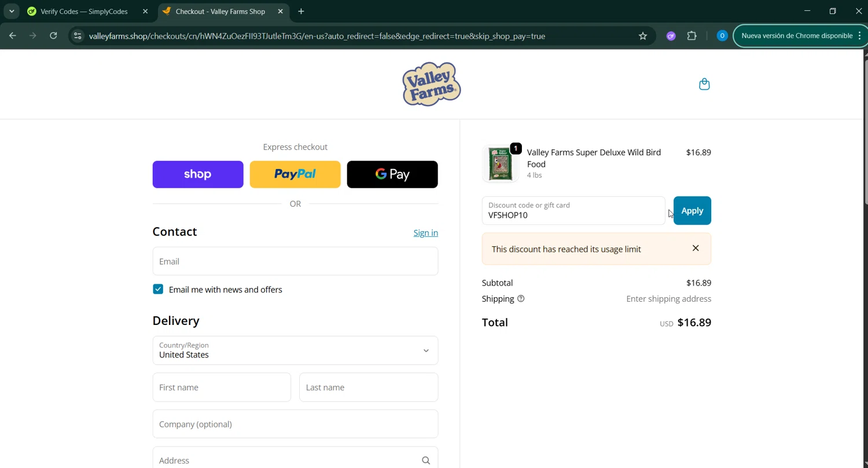
Task: Open the shipping info help icon
Action: point(521,299)
